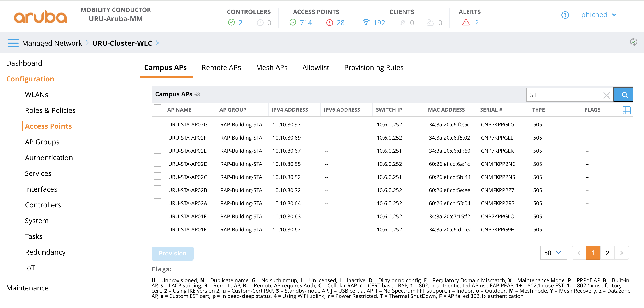Click the controllers up green check icon
Screen dimensions: 644x308
tap(232, 23)
